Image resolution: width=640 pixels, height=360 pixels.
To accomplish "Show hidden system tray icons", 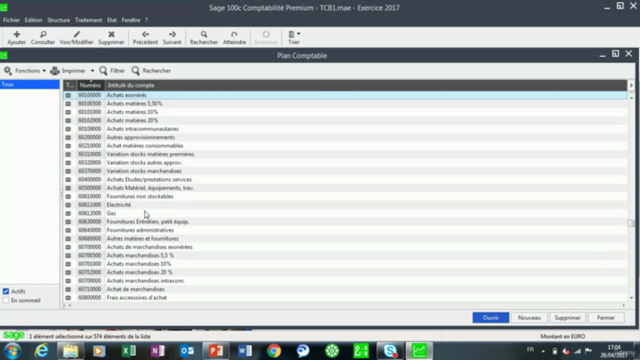I will [543, 351].
